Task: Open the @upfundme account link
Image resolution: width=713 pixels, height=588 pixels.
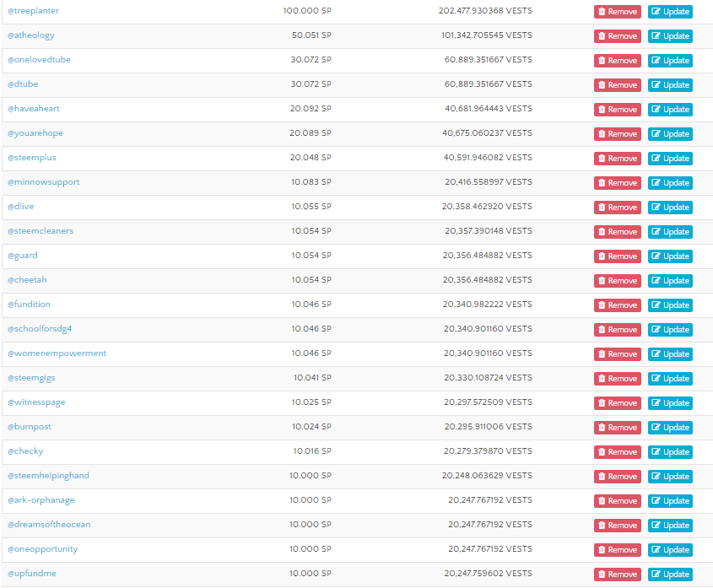Action: tap(32, 574)
